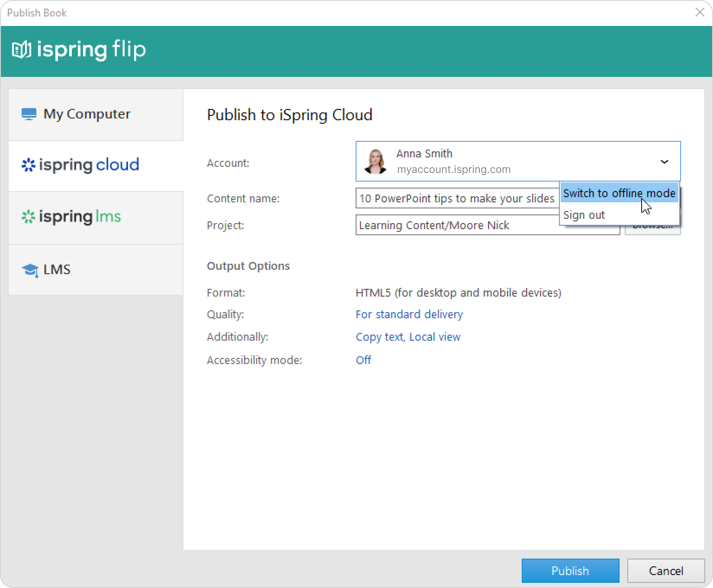
Task: Expand the Account dropdown chevron
Action: click(664, 162)
